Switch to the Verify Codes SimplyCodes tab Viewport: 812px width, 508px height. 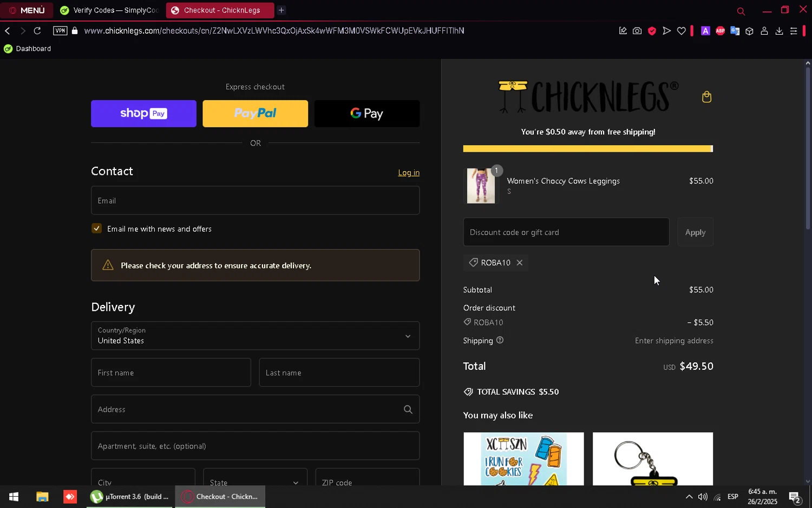pyautogui.click(x=109, y=10)
